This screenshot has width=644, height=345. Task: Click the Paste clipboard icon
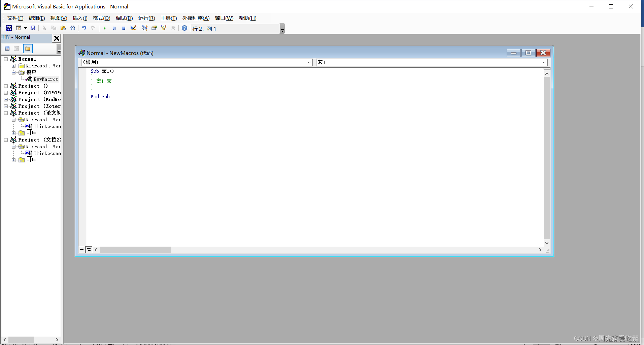(x=63, y=28)
